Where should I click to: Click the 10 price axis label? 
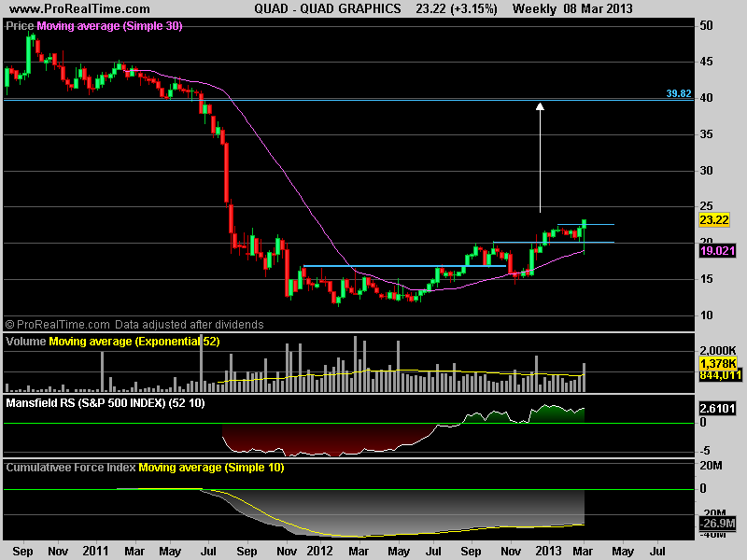click(707, 315)
